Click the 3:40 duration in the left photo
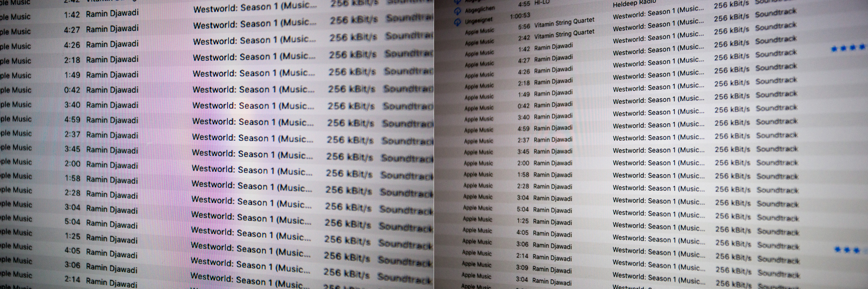The image size is (868, 289). [x=72, y=105]
